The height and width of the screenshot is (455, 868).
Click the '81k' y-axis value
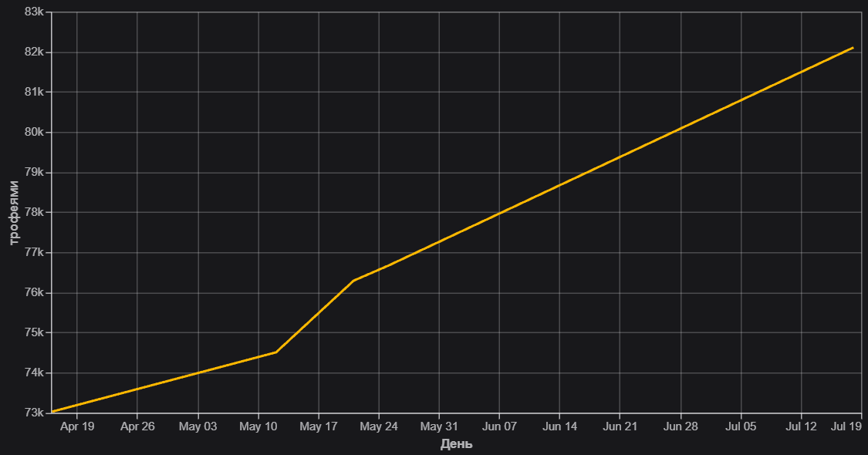point(34,92)
